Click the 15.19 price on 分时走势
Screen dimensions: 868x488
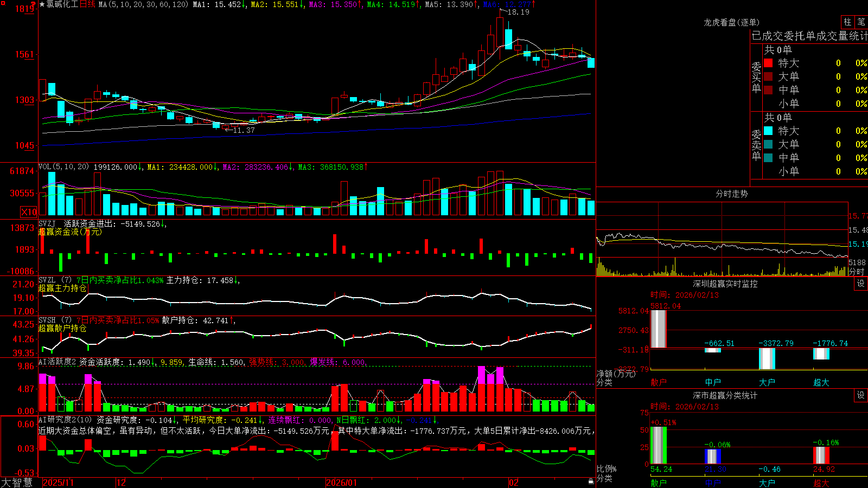tap(858, 244)
